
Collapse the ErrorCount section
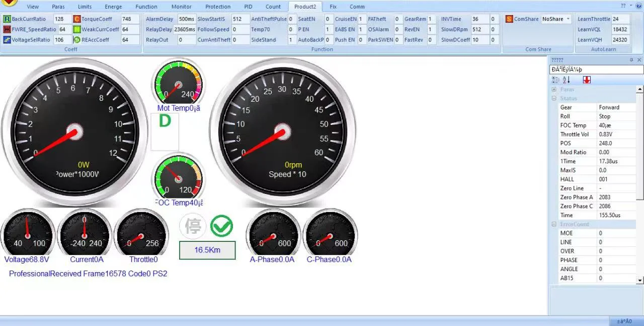click(554, 224)
